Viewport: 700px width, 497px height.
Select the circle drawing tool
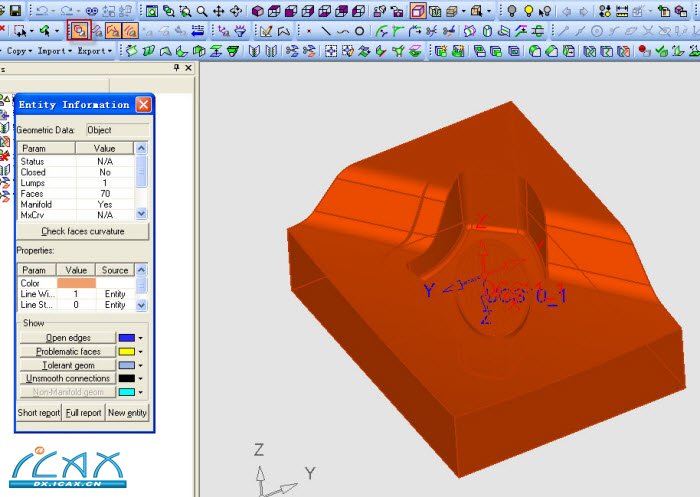(359, 31)
